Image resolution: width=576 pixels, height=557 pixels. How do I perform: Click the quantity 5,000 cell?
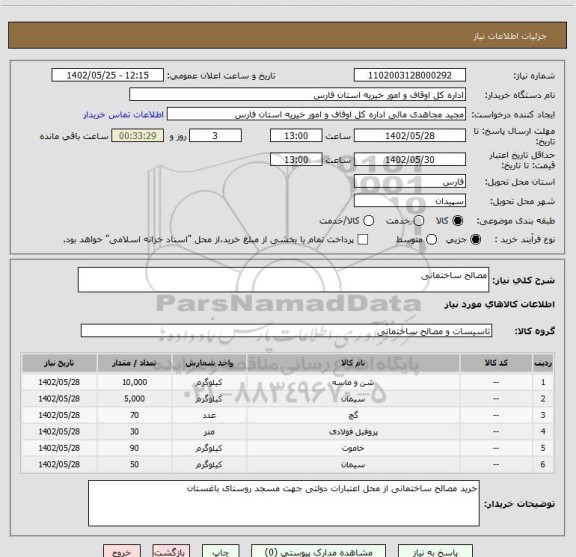134,399
